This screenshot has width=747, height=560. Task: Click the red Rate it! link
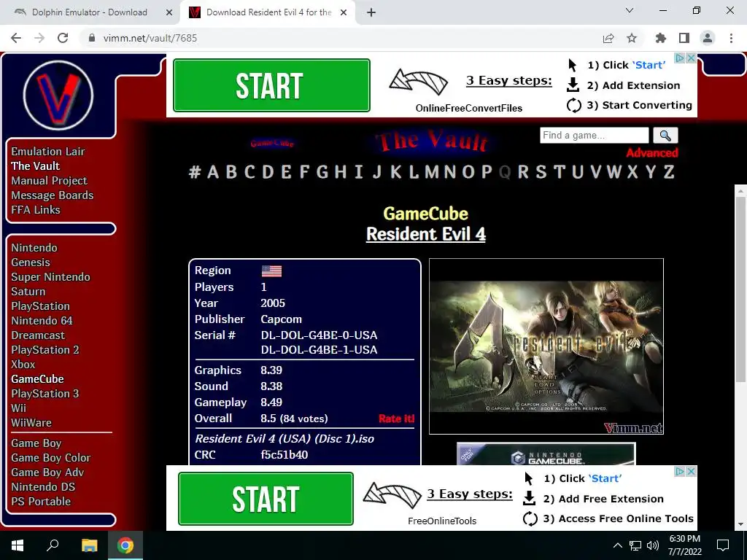(396, 419)
